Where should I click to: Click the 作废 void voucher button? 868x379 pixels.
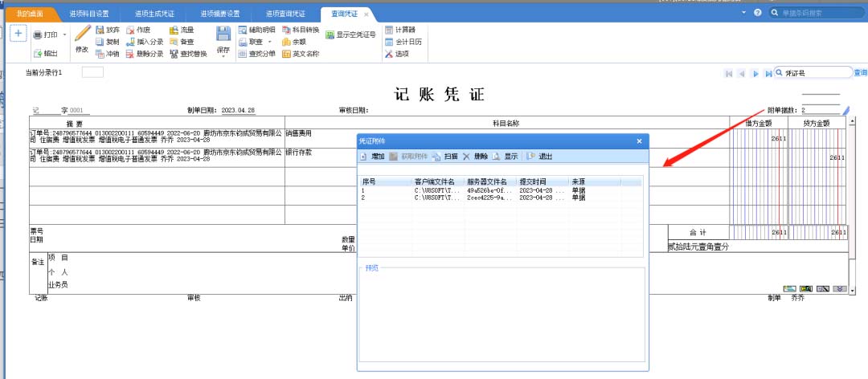[x=138, y=30]
